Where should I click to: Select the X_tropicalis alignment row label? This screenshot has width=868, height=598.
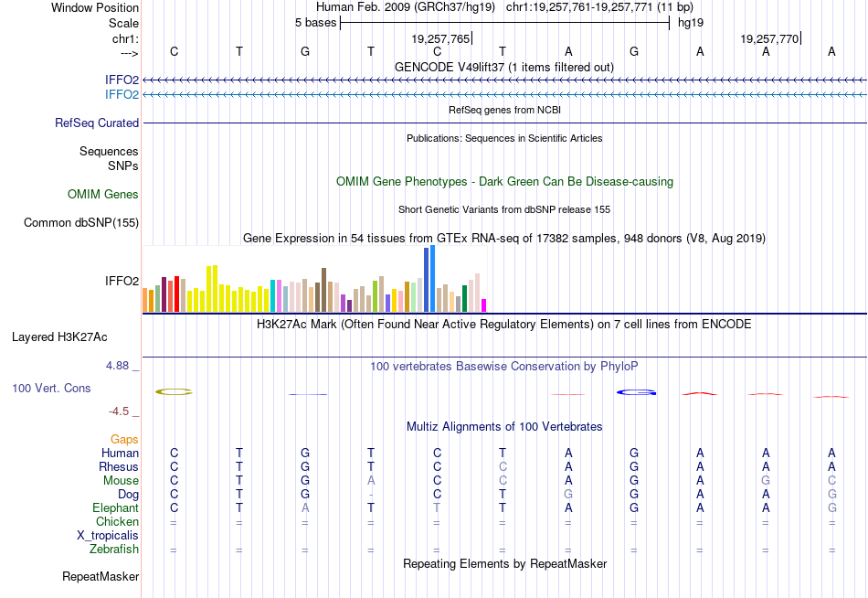(x=108, y=536)
